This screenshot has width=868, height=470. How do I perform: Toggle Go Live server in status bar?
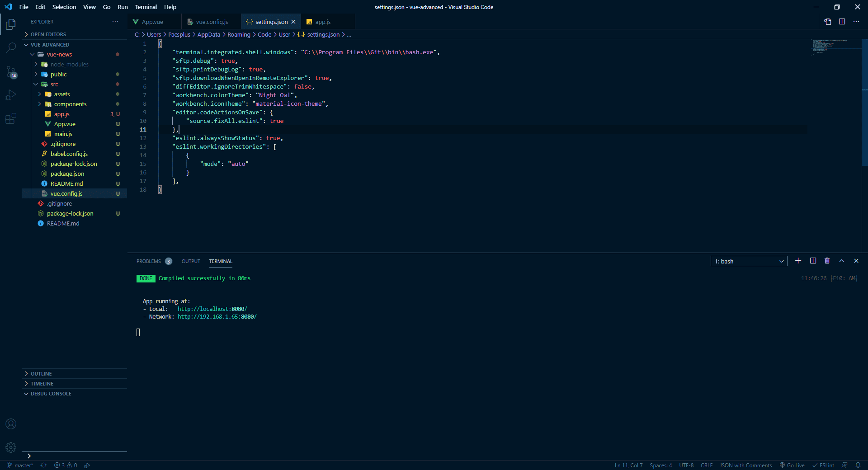tap(792, 465)
